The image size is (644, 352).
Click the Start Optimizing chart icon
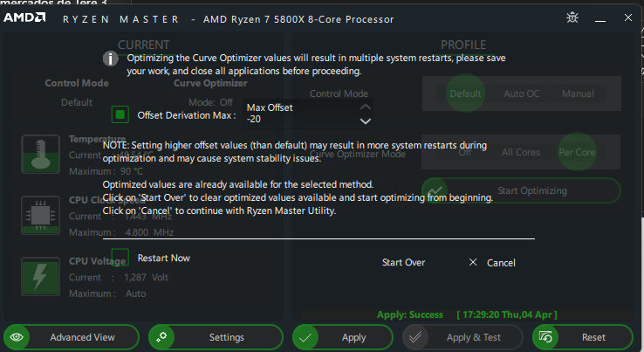(x=435, y=190)
